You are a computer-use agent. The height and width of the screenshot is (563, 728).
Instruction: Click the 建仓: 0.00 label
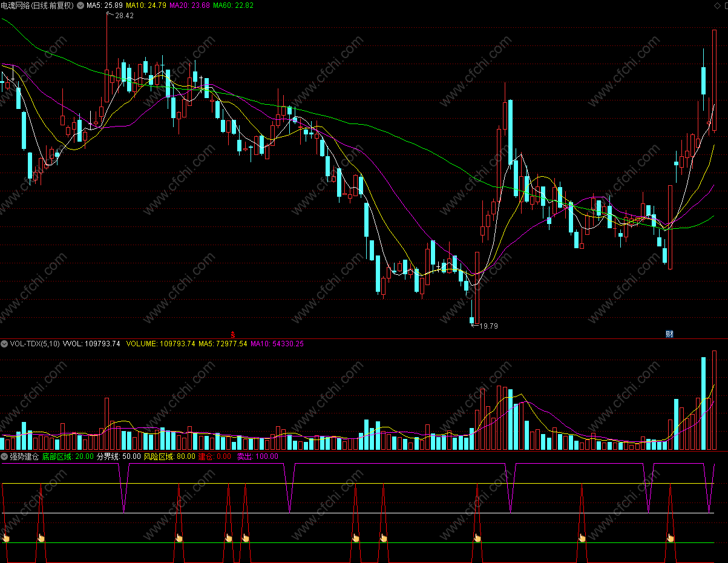pos(215,456)
